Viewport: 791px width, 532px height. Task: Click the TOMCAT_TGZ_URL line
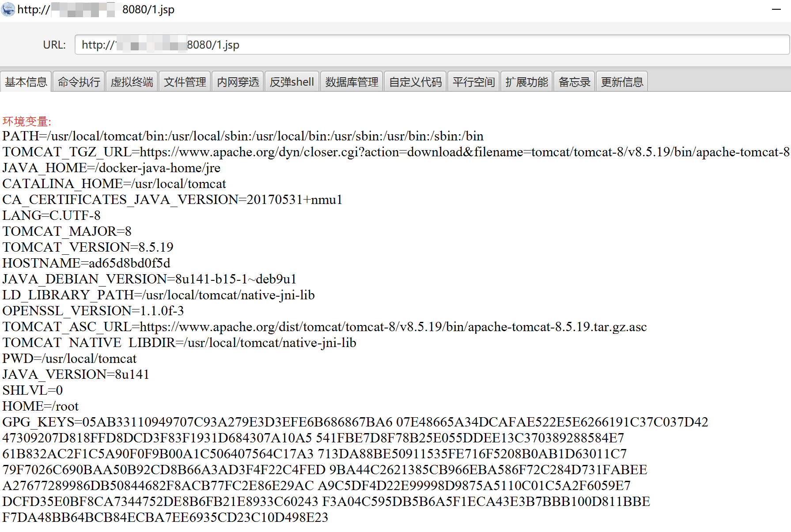pyautogui.click(x=396, y=152)
